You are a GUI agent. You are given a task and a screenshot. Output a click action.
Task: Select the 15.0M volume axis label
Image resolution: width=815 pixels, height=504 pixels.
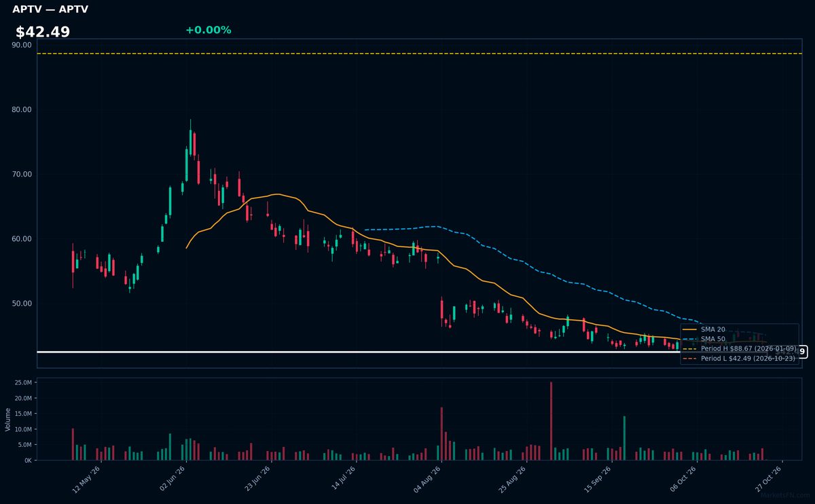click(23, 414)
